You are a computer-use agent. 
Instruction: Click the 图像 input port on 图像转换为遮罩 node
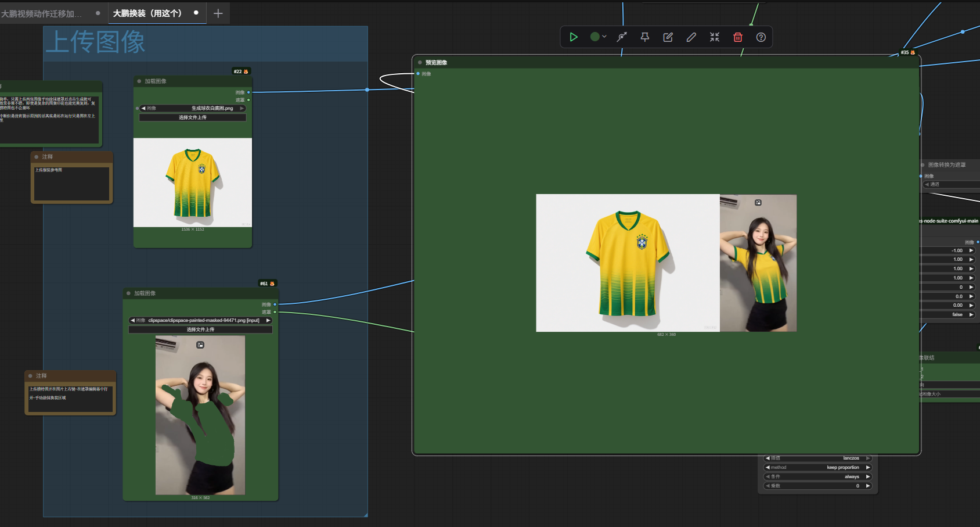(x=921, y=176)
